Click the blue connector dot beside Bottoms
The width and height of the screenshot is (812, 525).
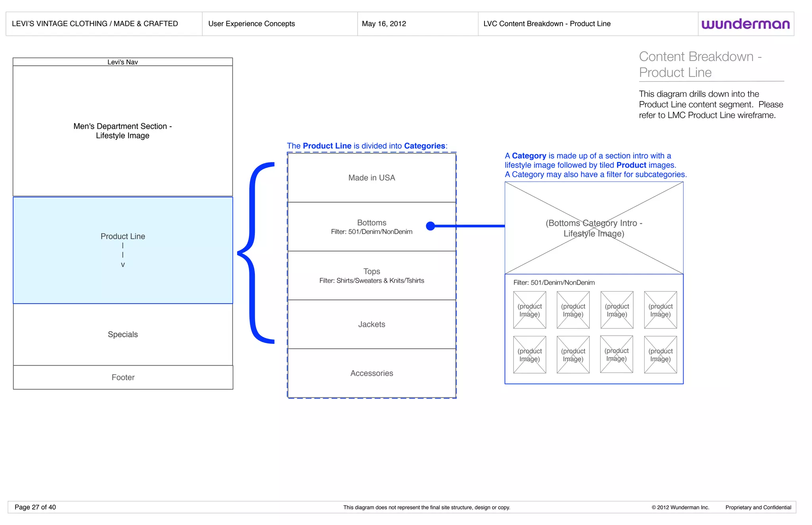coord(430,226)
